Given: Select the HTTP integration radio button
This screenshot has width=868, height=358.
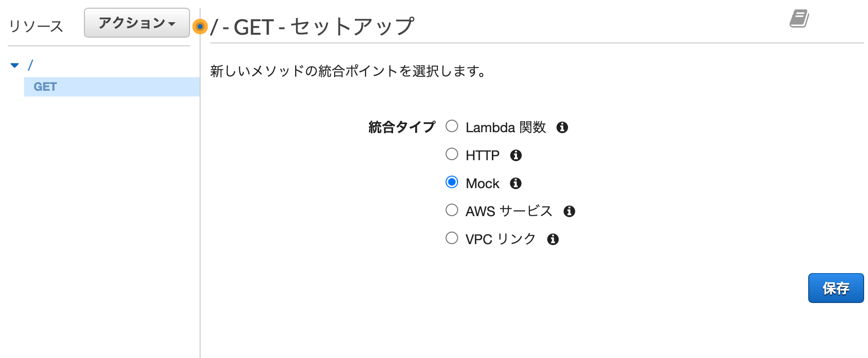Looking at the screenshot, I should click(x=452, y=154).
